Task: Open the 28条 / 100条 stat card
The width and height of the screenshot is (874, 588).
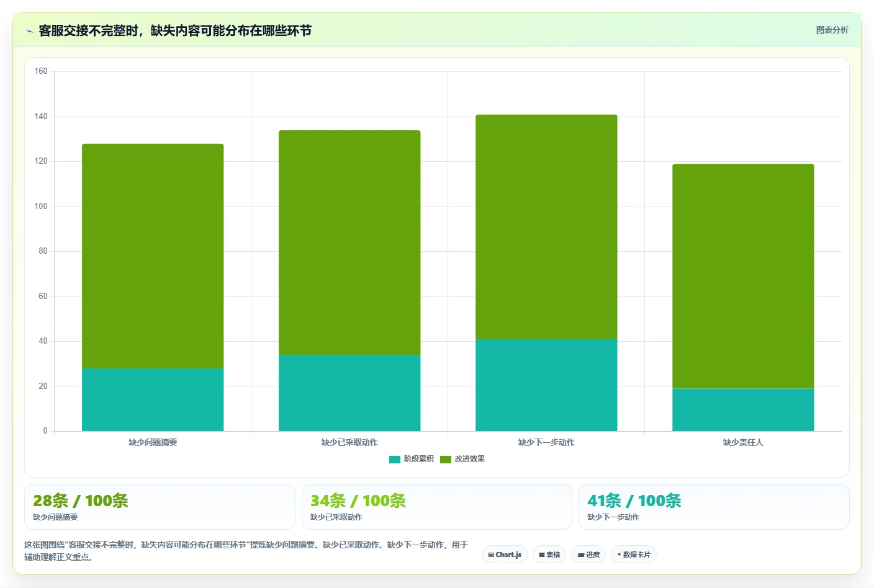Action: [x=160, y=507]
